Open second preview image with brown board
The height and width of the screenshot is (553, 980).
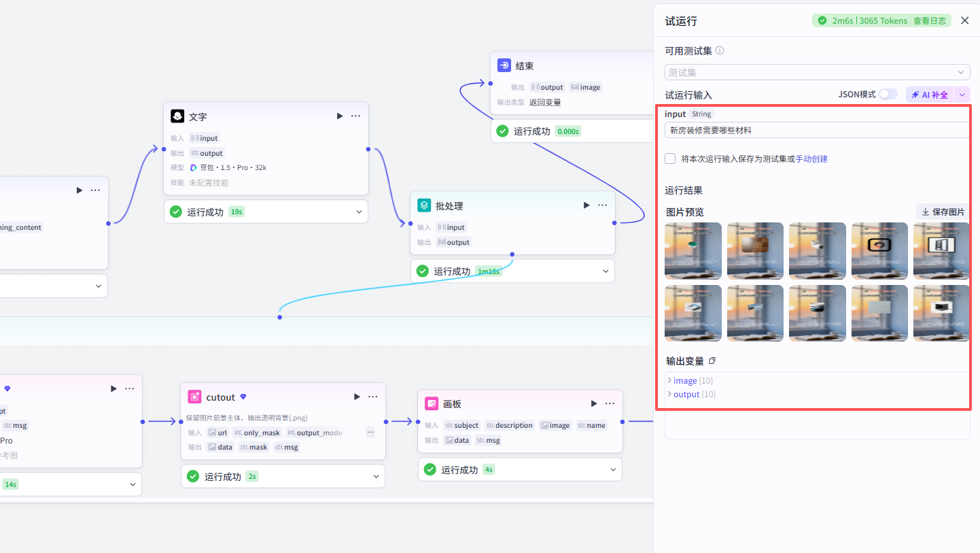click(x=755, y=251)
